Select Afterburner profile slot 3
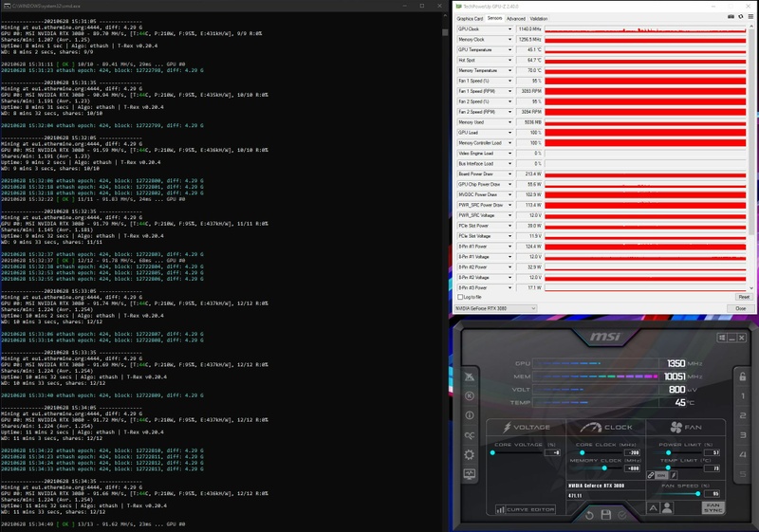The height and width of the screenshot is (532, 759). (x=743, y=435)
